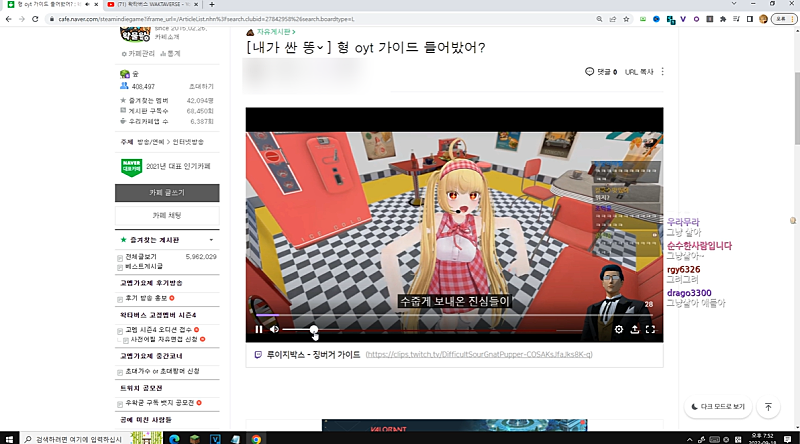
Task: Open the post's three-dot more menu
Action: pyautogui.click(x=662, y=72)
